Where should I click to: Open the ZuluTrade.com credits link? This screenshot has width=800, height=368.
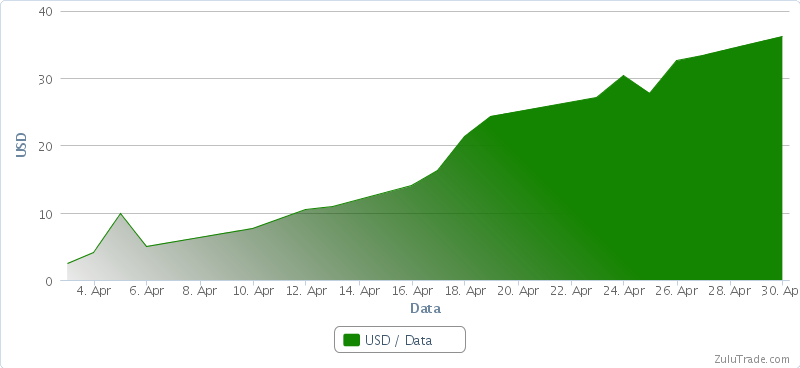click(752, 359)
